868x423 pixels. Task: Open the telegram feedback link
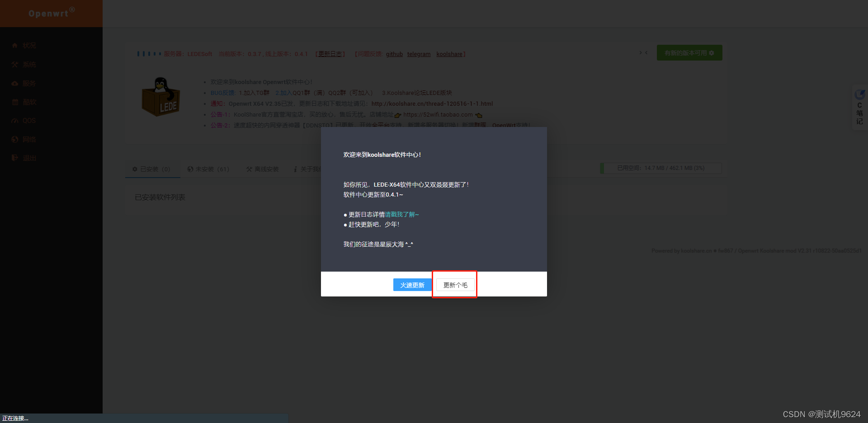coord(419,54)
